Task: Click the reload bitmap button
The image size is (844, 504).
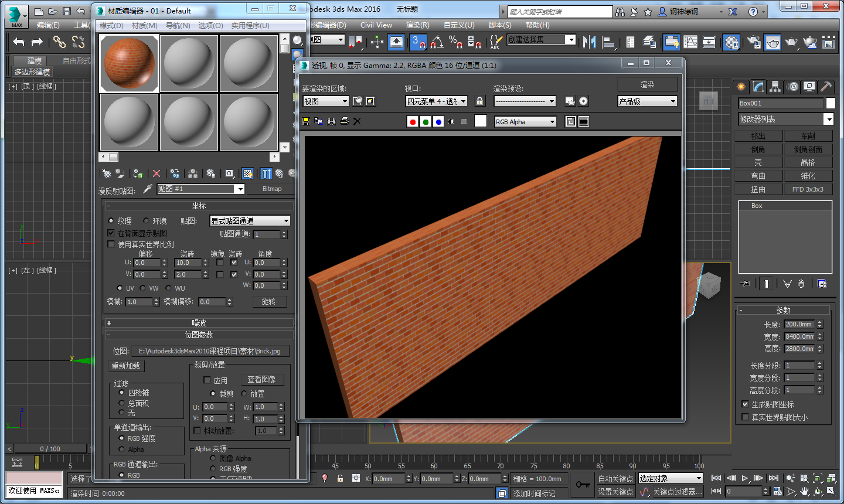Action: 126,366
